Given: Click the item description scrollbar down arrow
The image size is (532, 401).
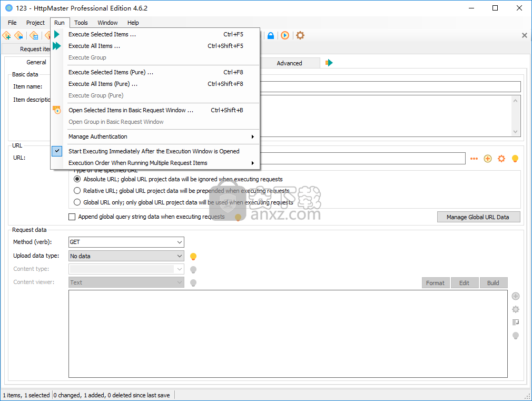Looking at the screenshot, I should [x=515, y=132].
